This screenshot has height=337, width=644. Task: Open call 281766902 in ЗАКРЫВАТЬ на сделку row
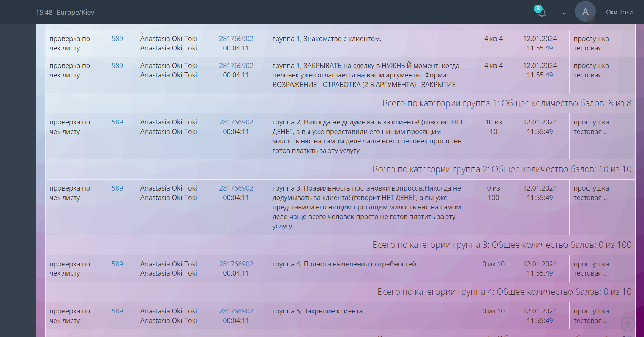tap(236, 66)
